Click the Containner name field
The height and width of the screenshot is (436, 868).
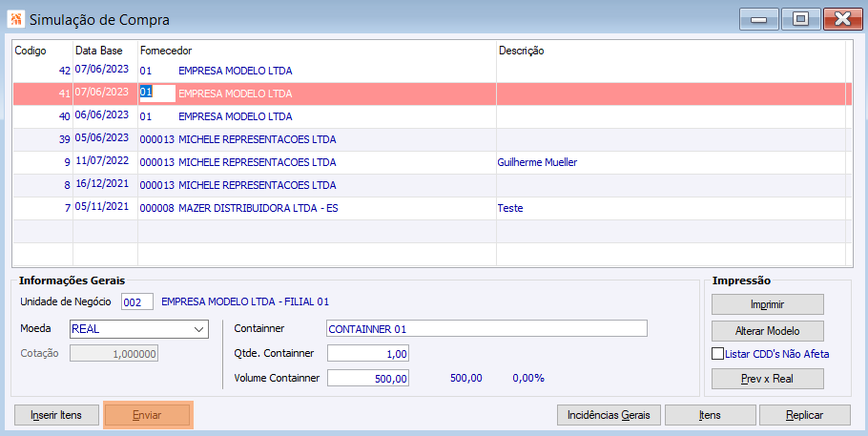[486, 328]
